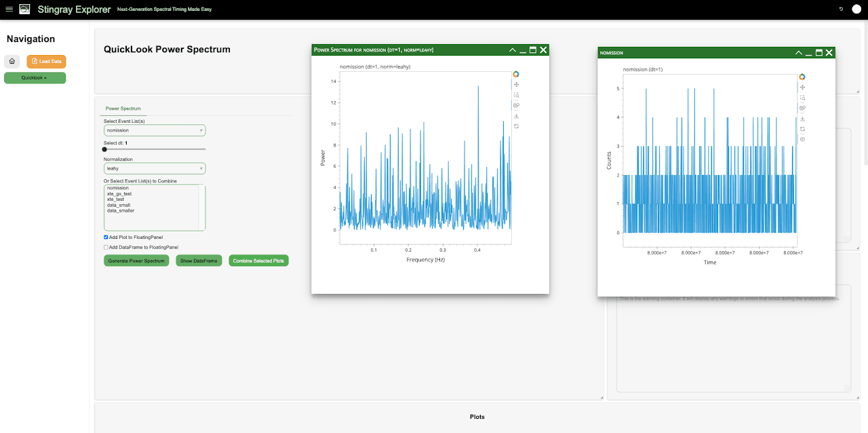
Task: Save the NOMISSION light curve plot
Action: point(802,118)
